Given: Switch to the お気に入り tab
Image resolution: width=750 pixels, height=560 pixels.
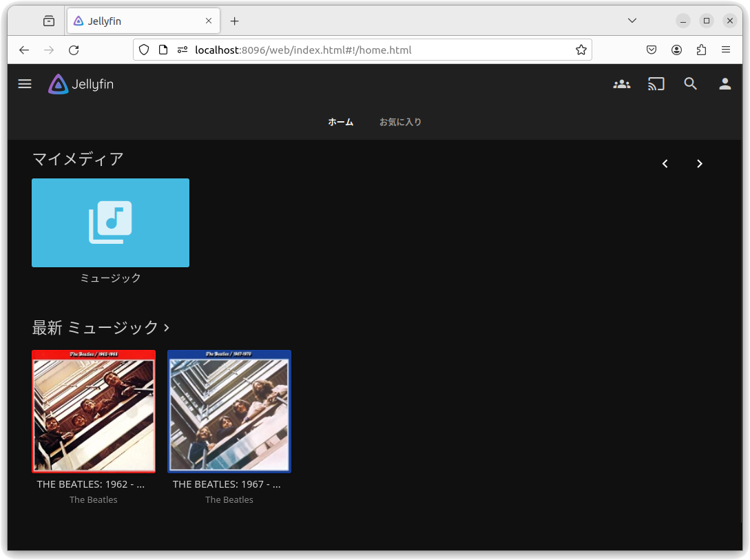Looking at the screenshot, I should click(400, 123).
